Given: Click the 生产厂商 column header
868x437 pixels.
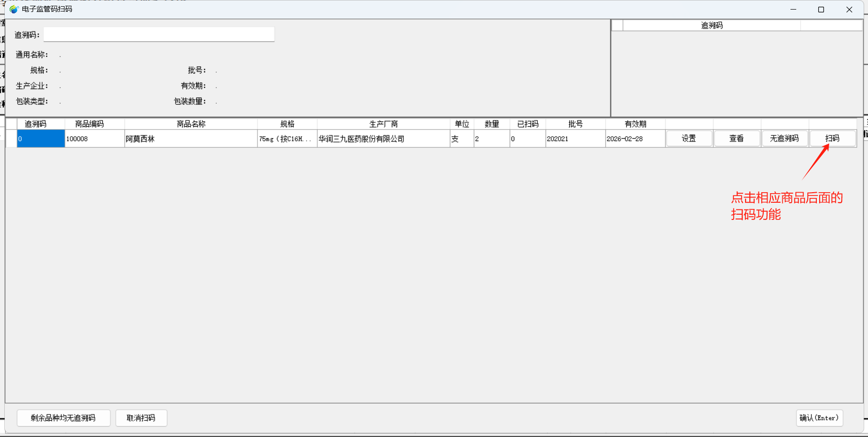Looking at the screenshot, I should (383, 124).
